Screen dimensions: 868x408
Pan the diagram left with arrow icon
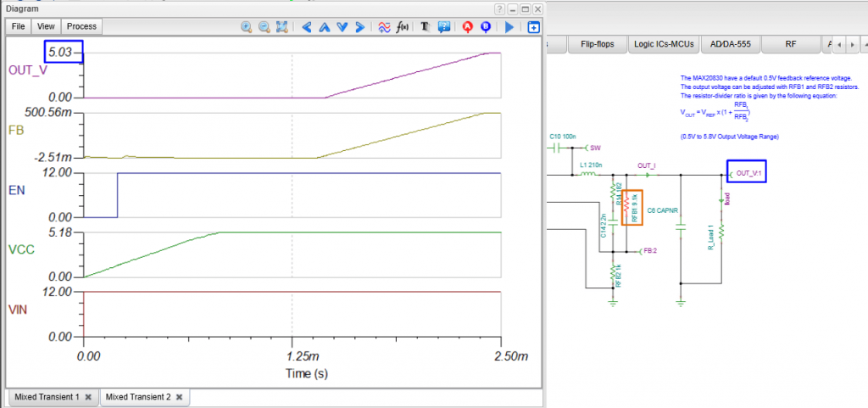307,27
